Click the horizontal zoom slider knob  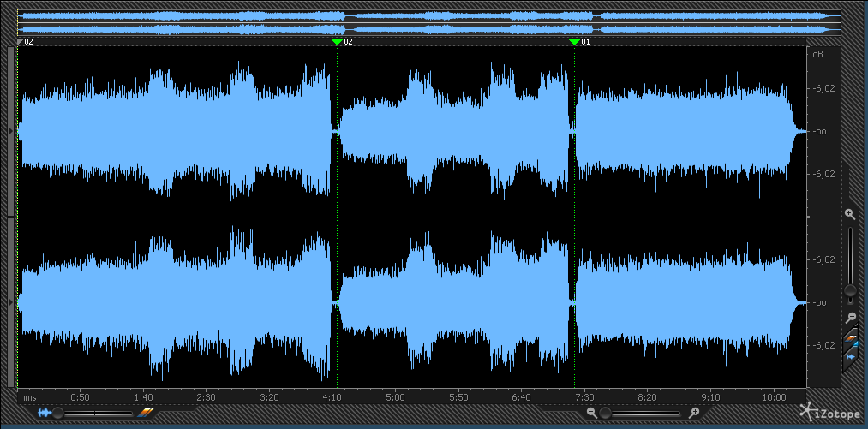[606, 413]
